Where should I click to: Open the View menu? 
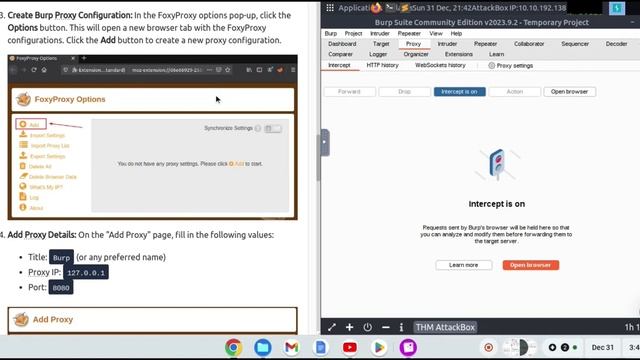click(x=436, y=33)
